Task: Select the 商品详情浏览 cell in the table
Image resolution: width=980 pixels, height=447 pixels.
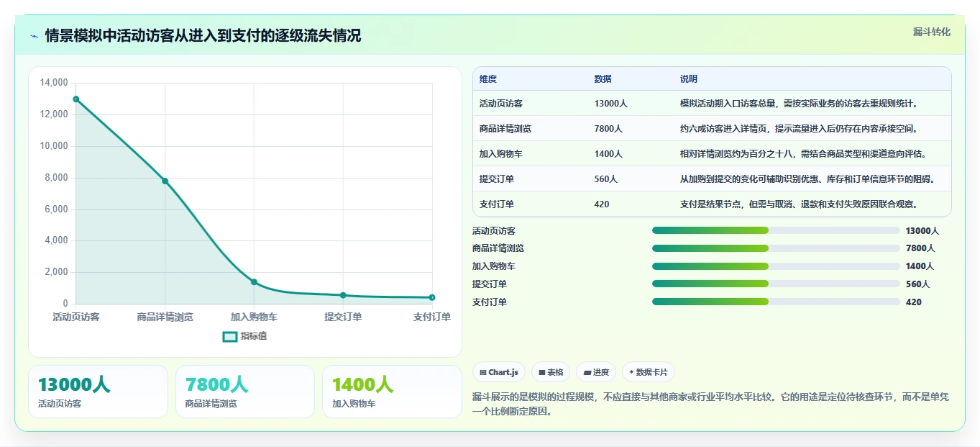Action: tap(505, 129)
